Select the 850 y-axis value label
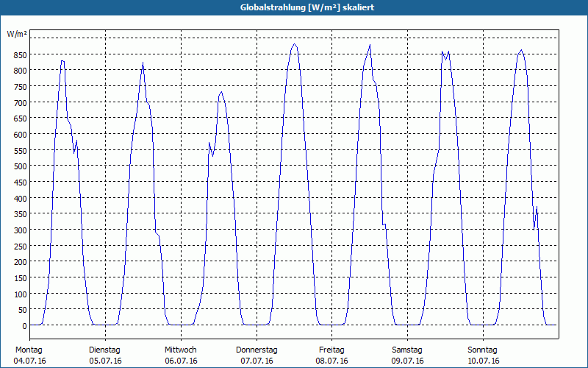588x368 pixels. click(x=20, y=55)
